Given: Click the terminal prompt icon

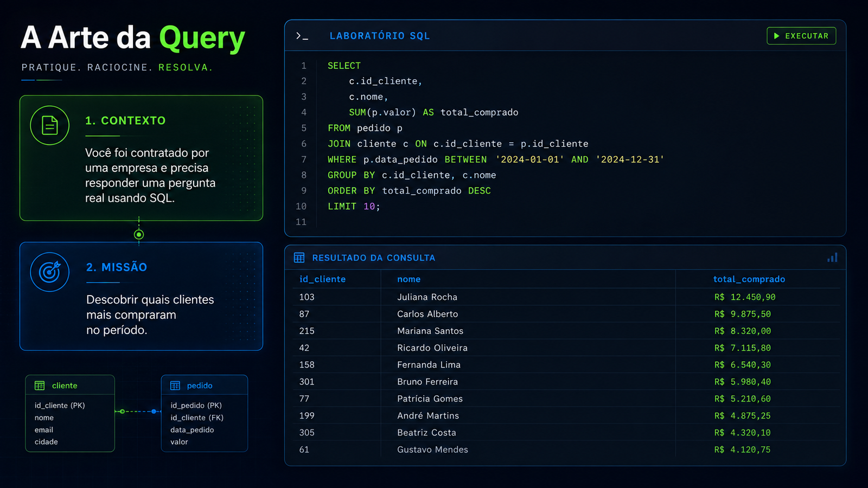Looking at the screenshot, I should 302,36.
